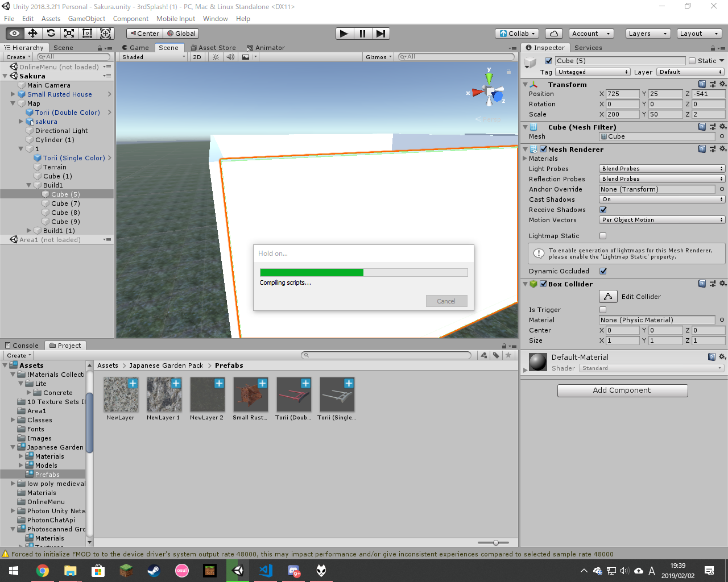Enable the Lightmap Static checkbox

coord(603,236)
